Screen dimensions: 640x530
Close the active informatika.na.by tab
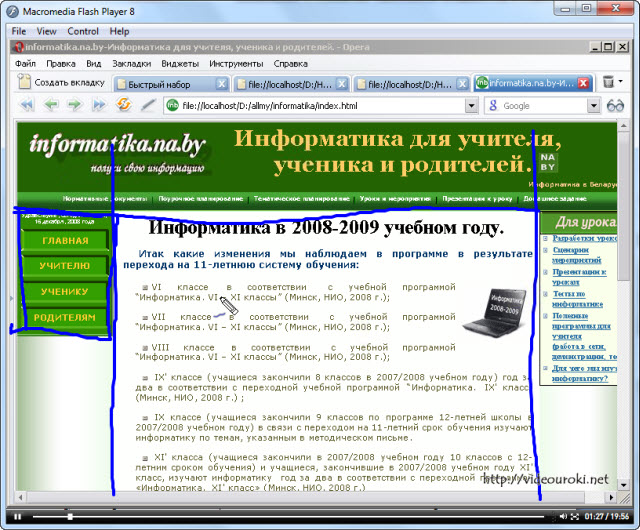click(x=584, y=83)
